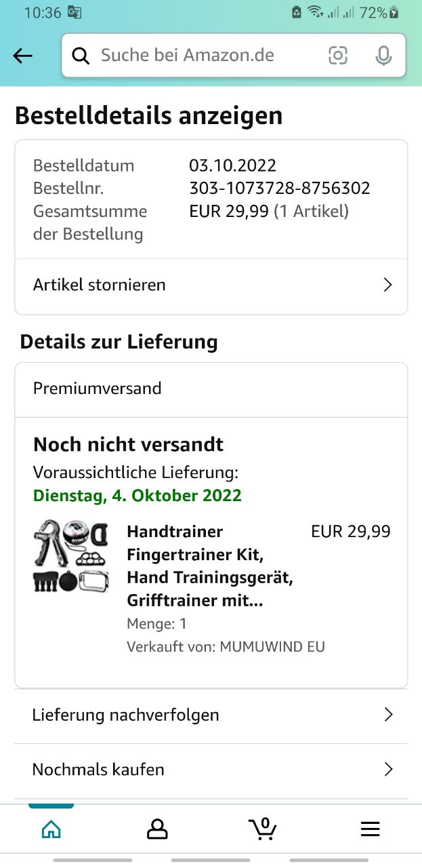The width and height of the screenshot is (422, 868).
Task: Open Handtrainer Fingertrainer Kit product link
Action: 210,566
